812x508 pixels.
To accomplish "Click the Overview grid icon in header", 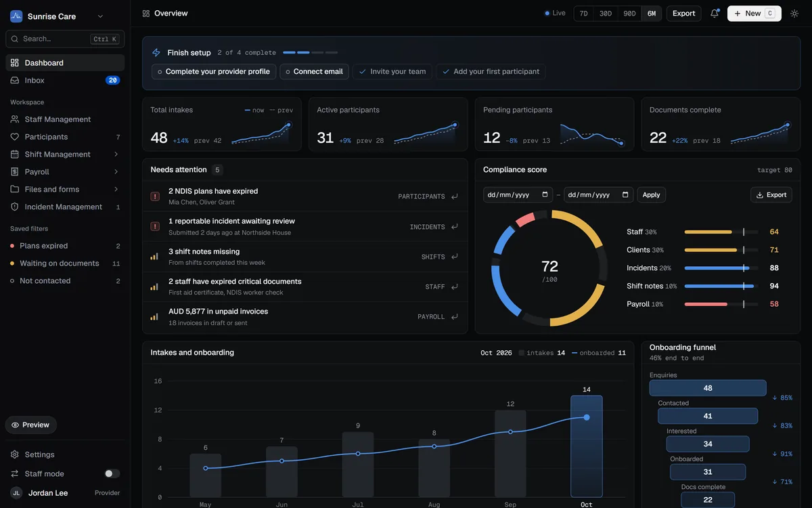I will (146, 14).
